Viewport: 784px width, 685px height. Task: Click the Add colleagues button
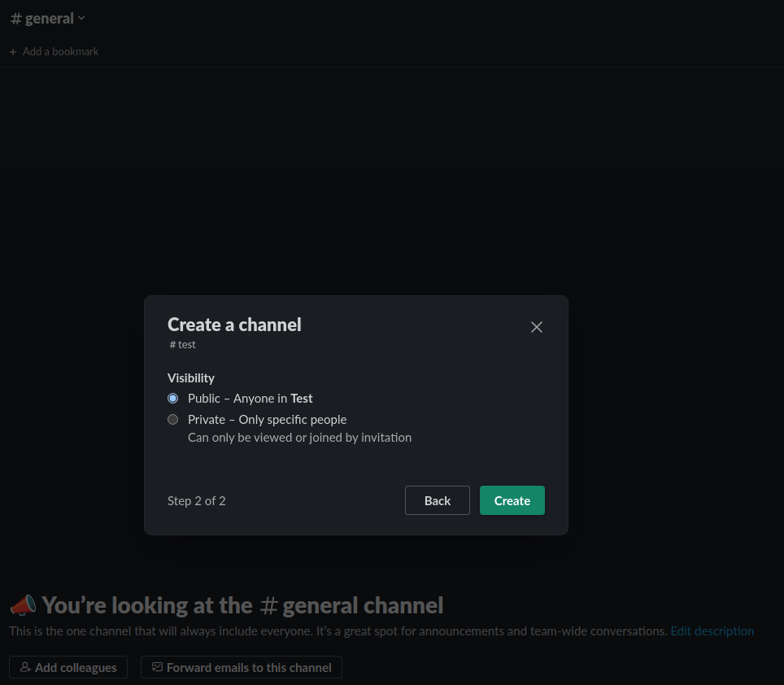tap(68, 667)
